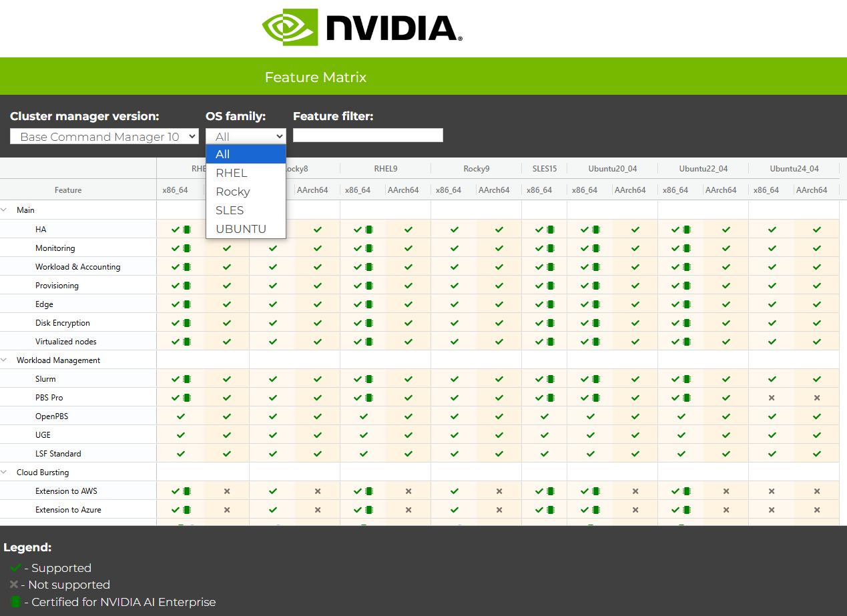
Task: Click the Workload & Accounting row label
Action: (78, 266)
